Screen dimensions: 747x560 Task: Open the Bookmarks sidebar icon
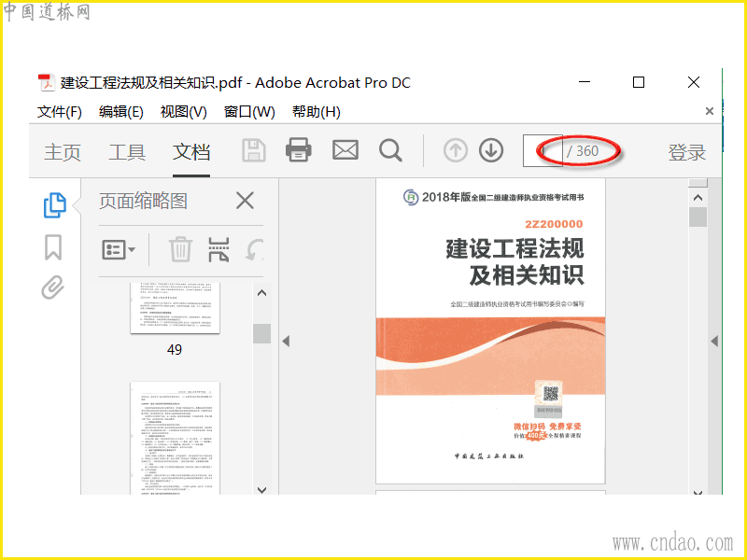53,247
